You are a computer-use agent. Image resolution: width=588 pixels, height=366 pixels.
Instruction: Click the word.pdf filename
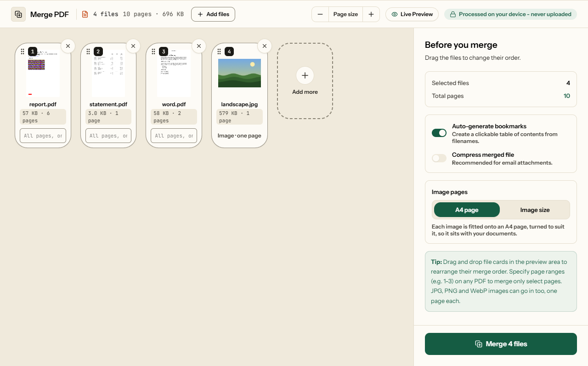coord(174,104)
